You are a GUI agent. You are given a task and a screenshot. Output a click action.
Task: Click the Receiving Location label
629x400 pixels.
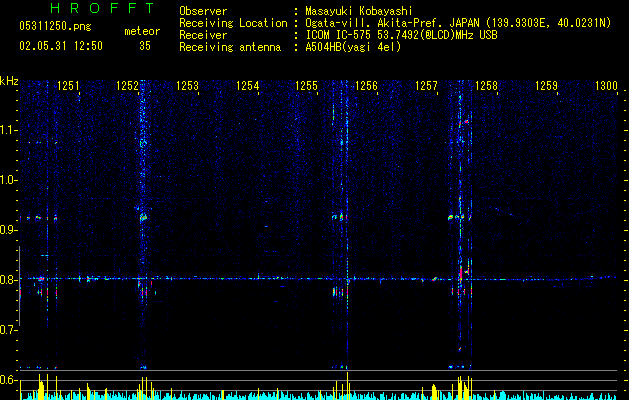[233, 23]
